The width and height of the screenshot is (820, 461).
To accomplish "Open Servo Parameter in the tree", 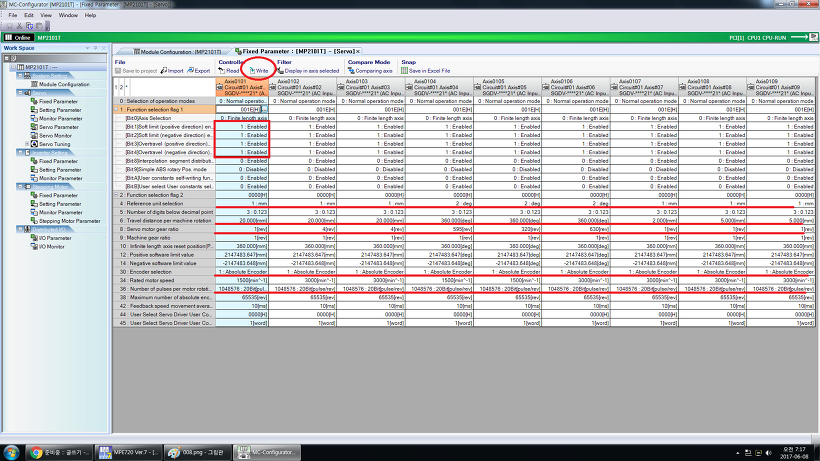I will [59, 127].
